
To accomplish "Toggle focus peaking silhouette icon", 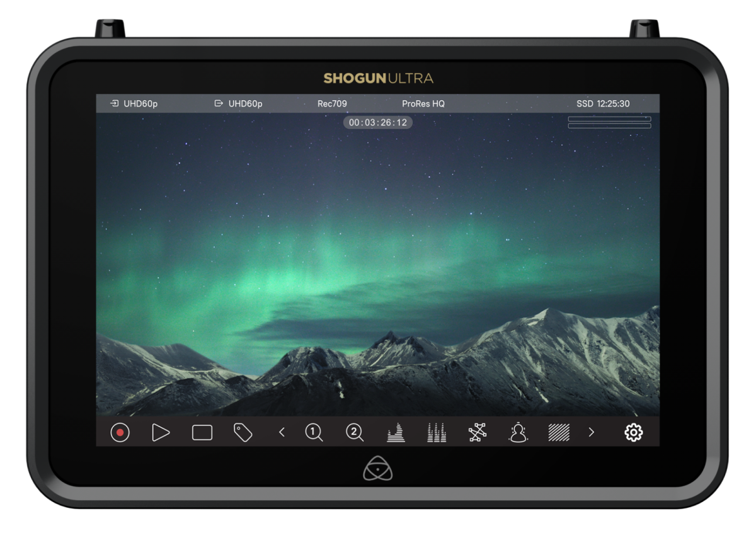I will [518, 432].
